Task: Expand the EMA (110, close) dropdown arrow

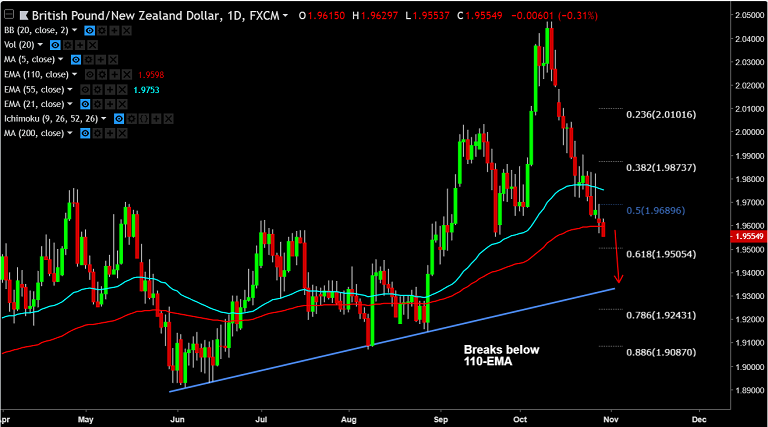Action: tap(74, 74)
